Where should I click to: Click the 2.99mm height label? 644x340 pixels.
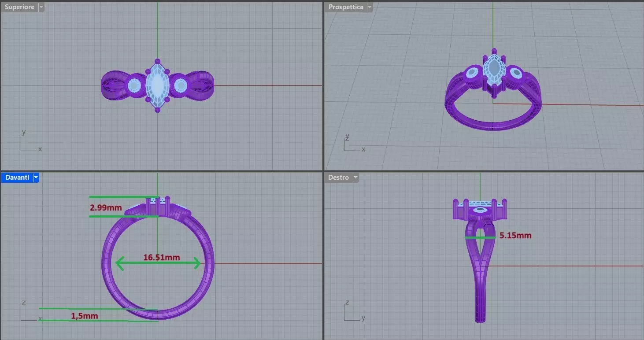click(106, 207)
